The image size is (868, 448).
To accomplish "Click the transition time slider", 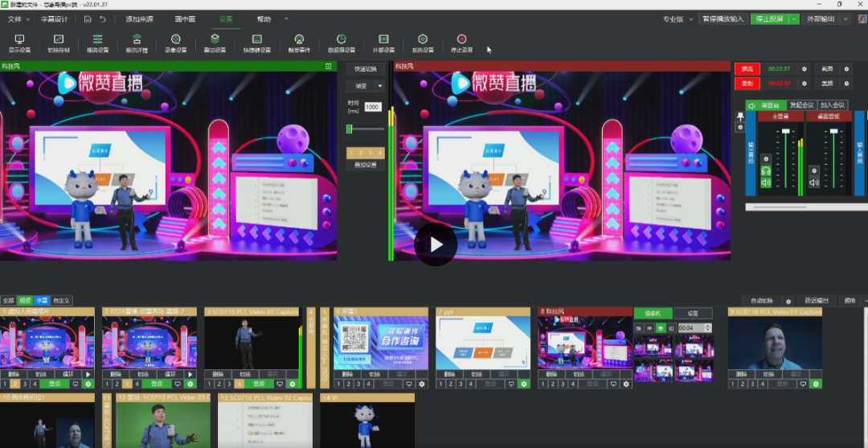I will [x=366, y=129].
